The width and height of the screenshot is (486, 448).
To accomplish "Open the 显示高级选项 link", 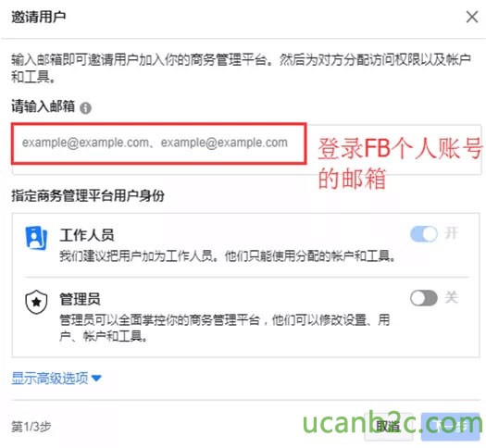I will click(x=50, y=378).
